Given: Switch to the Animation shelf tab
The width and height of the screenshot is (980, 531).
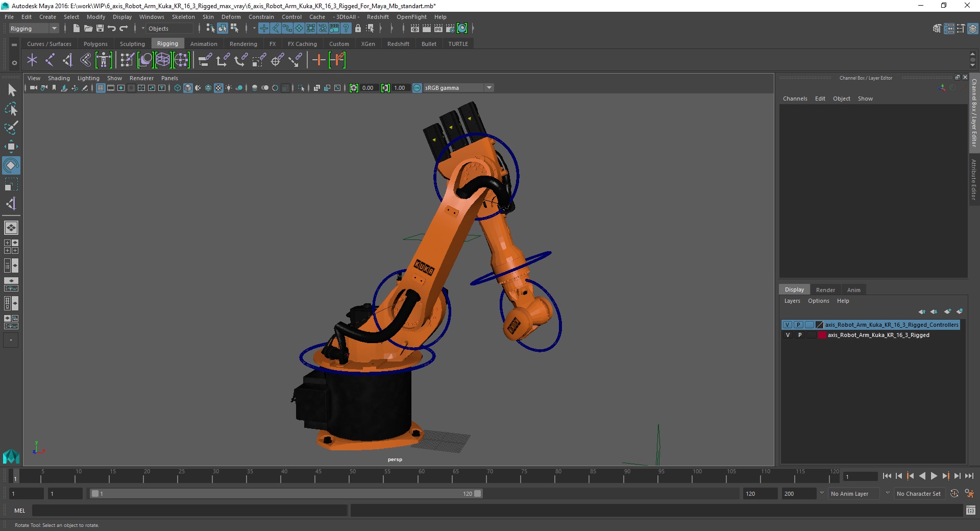Looking at the screenshot, I should click(x=204, y=44).
